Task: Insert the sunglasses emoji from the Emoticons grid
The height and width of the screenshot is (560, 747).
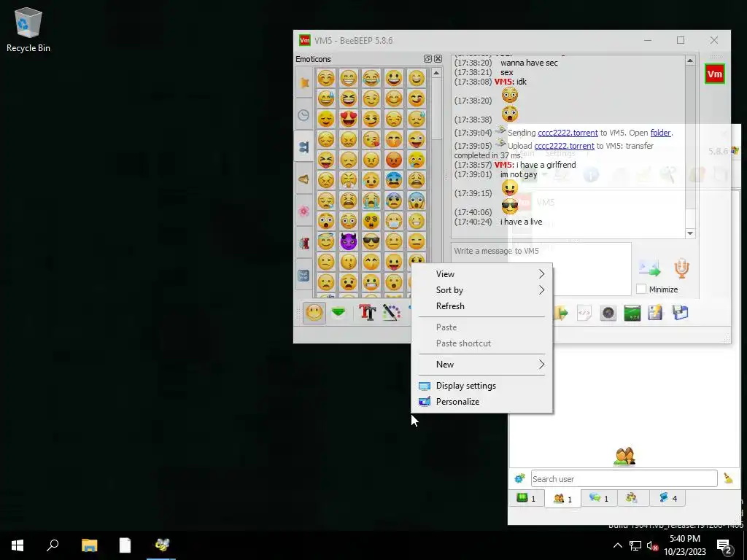Action: click(371, 241)
